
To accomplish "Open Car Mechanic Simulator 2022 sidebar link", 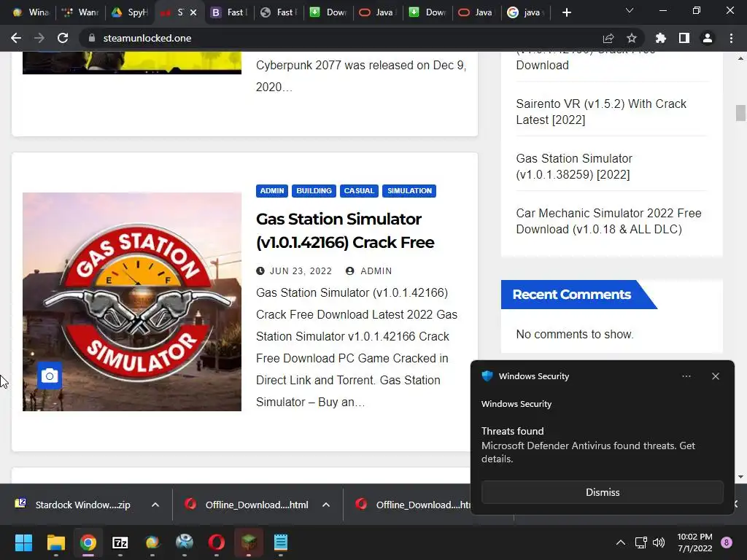I will pos(608,222).
